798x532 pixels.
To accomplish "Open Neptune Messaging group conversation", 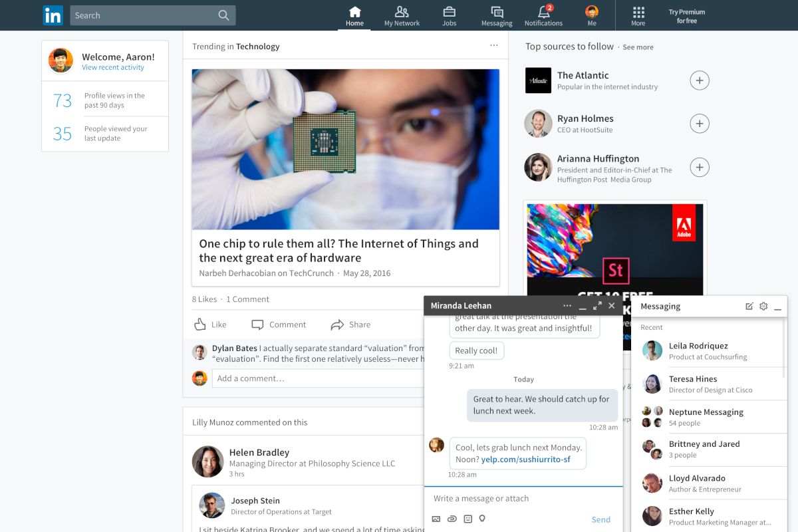I will tap(709, 417).
